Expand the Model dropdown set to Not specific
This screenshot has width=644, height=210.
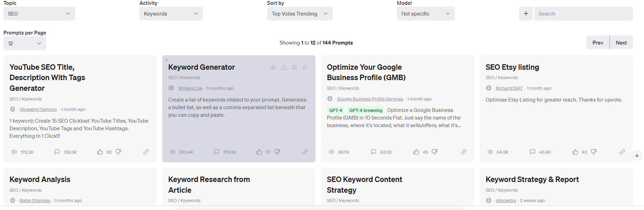point(426,14)
